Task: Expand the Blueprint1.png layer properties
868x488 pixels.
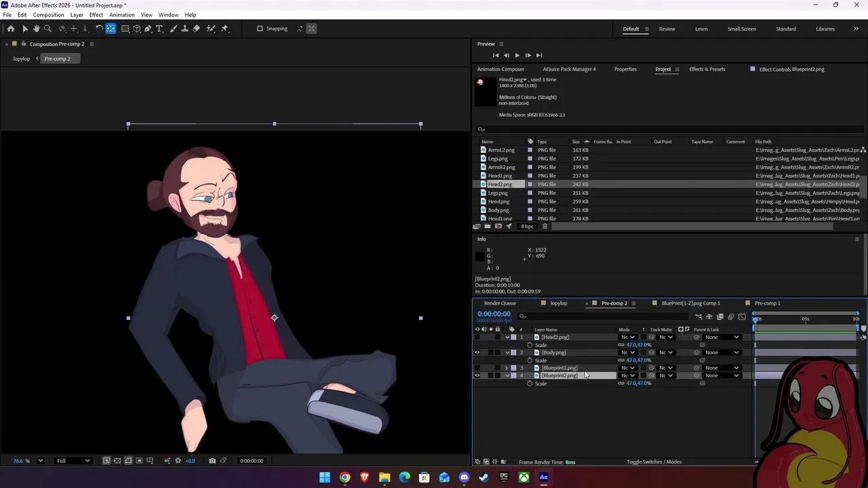Action: point(507,368)
